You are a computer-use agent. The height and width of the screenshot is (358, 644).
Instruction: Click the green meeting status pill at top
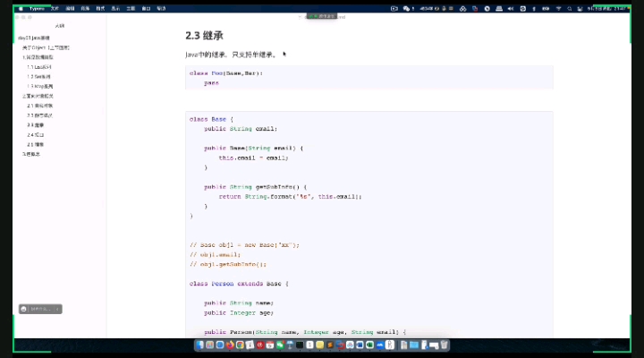coord(322,16)
